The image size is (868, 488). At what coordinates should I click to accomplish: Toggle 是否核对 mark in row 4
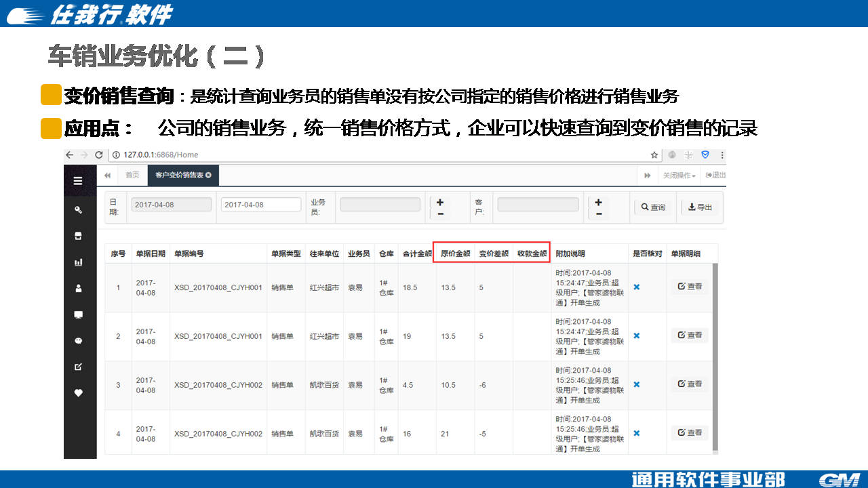click(x=636, y=434)
